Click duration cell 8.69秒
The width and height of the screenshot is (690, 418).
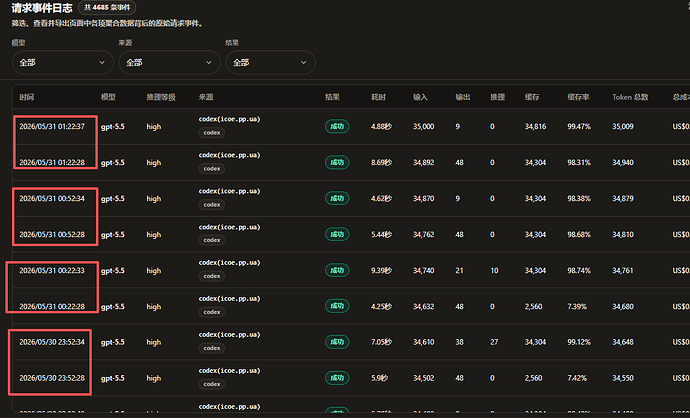pyautogui.click(x=381, y=163)
